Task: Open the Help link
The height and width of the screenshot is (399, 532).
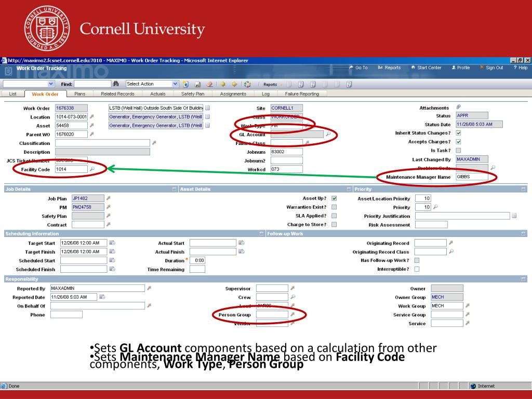Action: [x=521, y=68]
